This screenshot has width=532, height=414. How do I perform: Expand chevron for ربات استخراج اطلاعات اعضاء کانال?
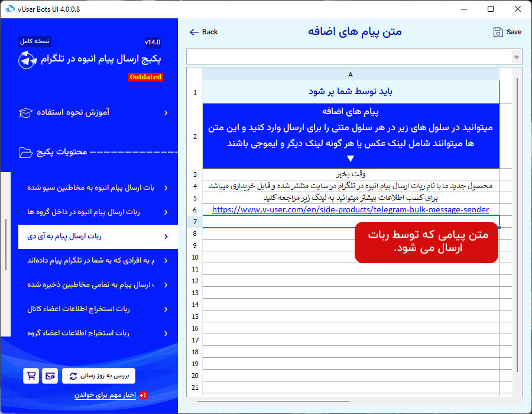coord(166,309)
